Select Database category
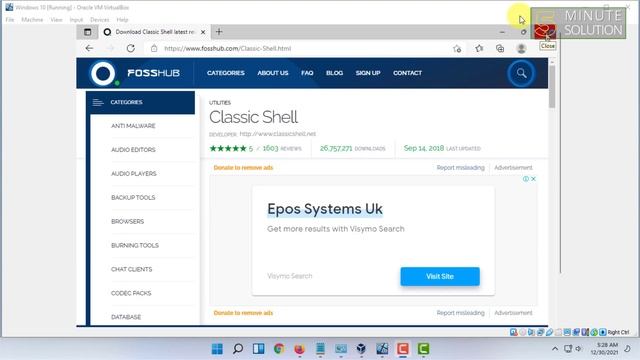This screenshot has height=360, width=640. 126,317
